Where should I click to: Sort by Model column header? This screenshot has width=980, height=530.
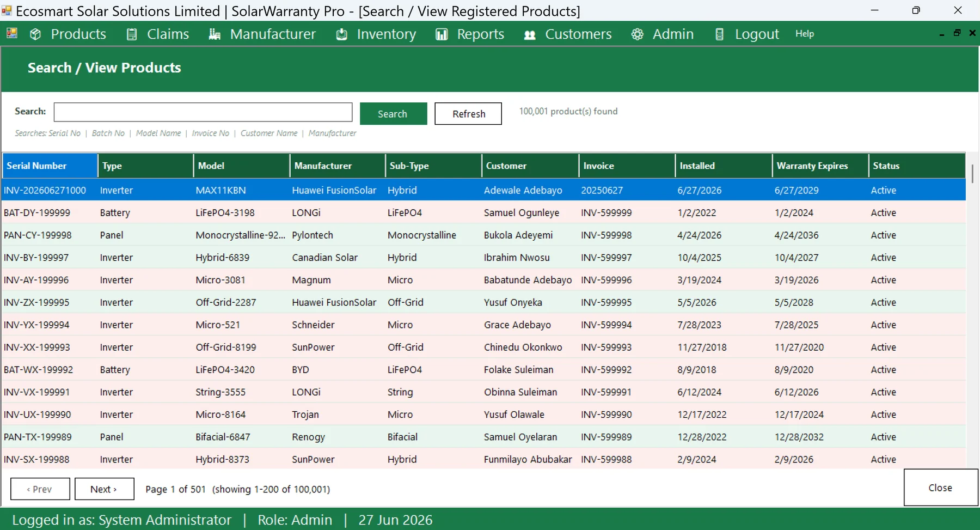click(x=242, y=166)
